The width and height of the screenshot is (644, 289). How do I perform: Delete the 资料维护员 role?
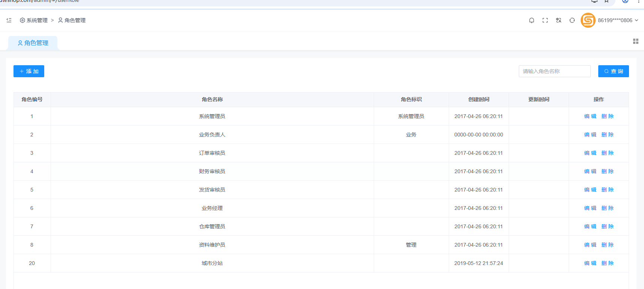(607, 245)
